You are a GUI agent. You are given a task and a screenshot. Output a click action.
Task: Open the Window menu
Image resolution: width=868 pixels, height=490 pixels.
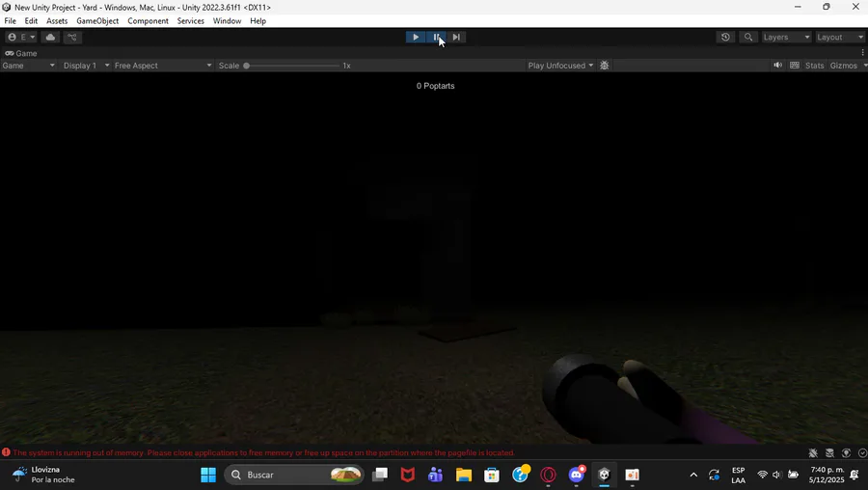point(227,21)
